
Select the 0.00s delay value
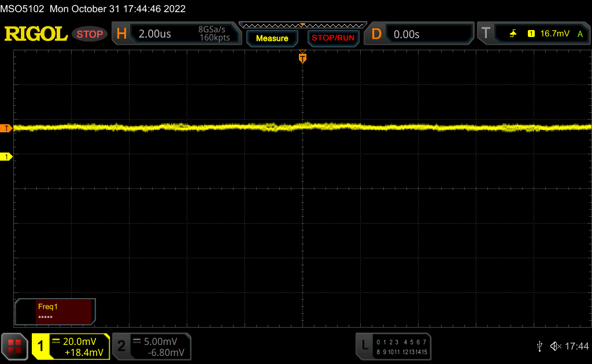coord(406,34)
